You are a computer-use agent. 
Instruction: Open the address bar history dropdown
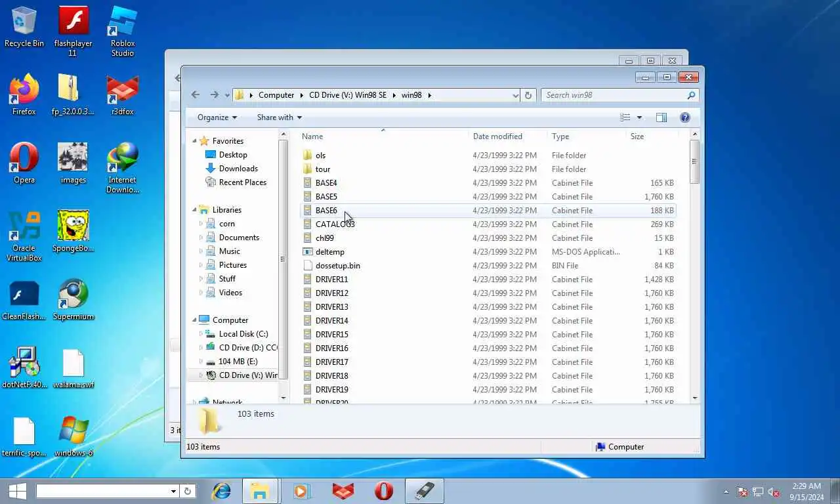point(515,95)
